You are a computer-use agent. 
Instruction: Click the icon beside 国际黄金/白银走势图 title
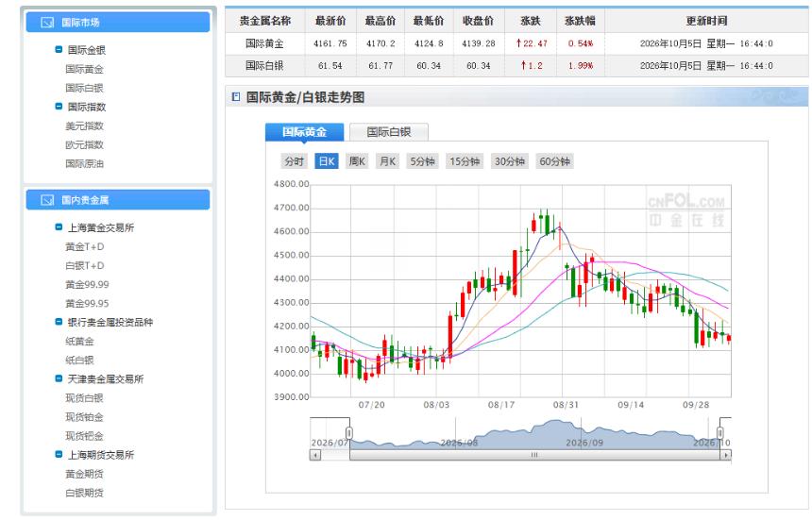(236, 97)
